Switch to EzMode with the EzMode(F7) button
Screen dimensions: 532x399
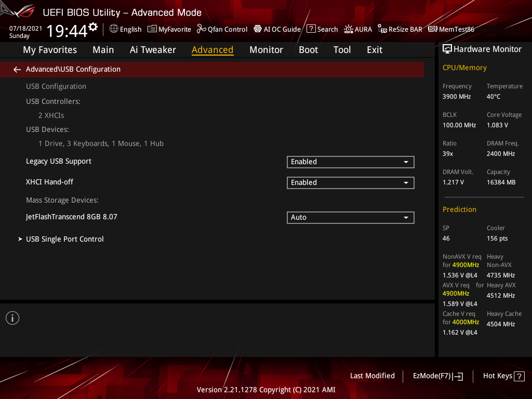[437, 376]
